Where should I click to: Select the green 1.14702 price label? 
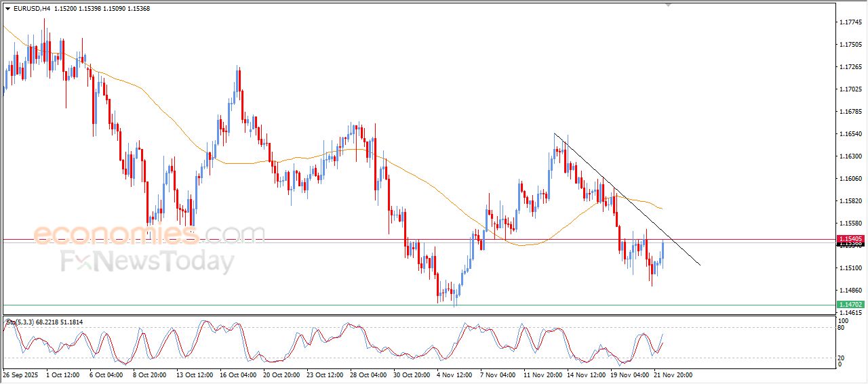(x=850, y=305)
